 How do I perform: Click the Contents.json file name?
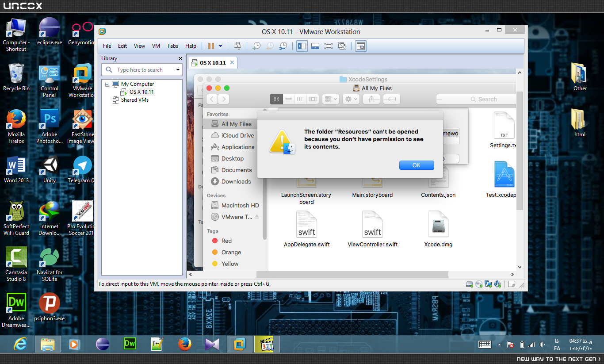tap(438, 195)
